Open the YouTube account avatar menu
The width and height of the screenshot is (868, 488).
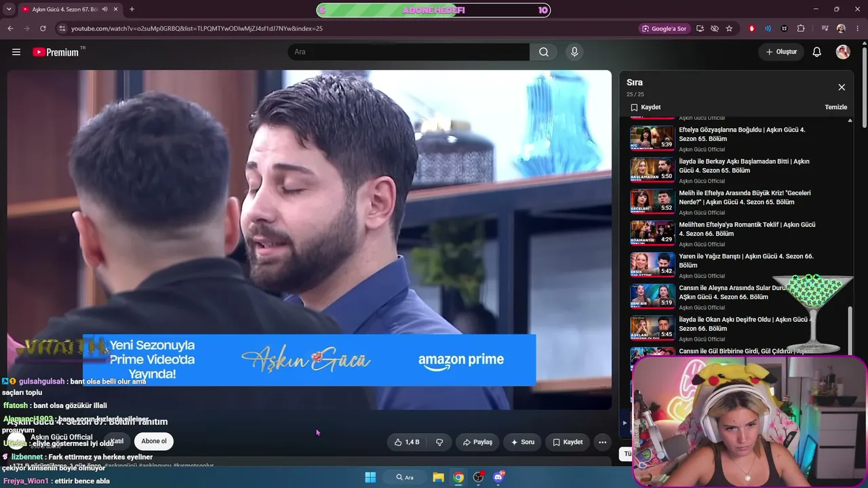(843, 52)
